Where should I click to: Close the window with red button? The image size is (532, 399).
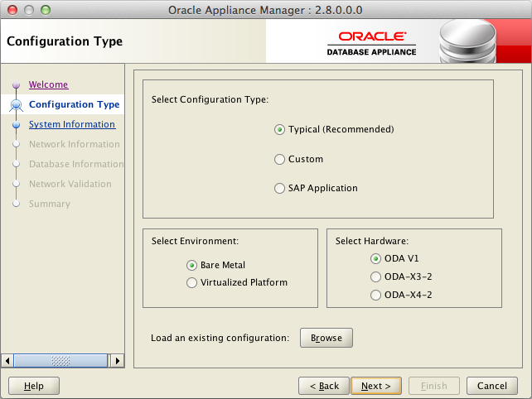pyautogui.click(x=12, y=10)
